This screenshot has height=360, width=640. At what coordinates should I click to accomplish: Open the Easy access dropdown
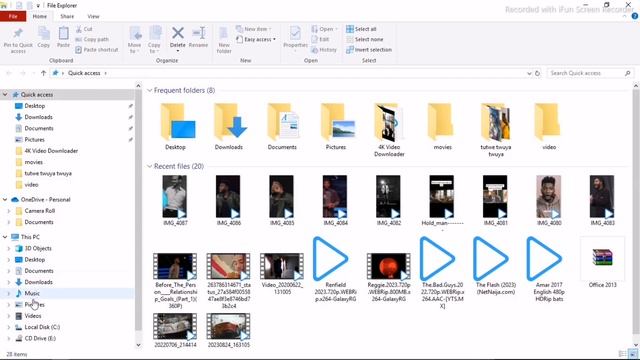pos(256,39)
